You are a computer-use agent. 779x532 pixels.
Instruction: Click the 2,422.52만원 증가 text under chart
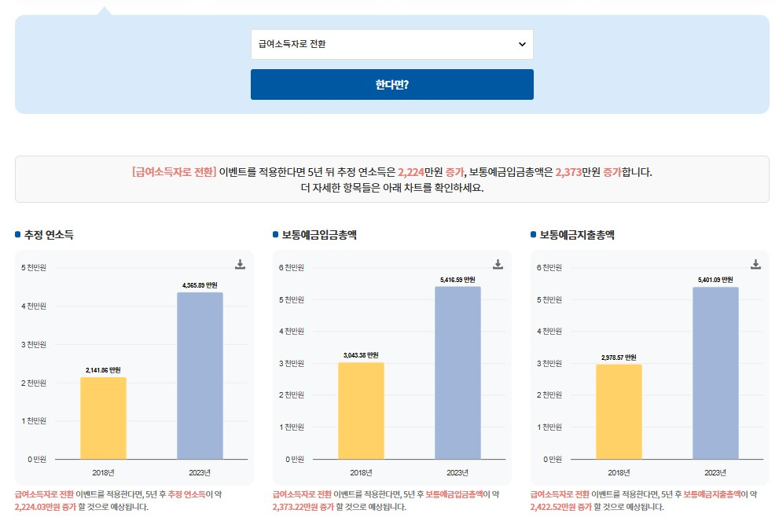pos(560,507)
